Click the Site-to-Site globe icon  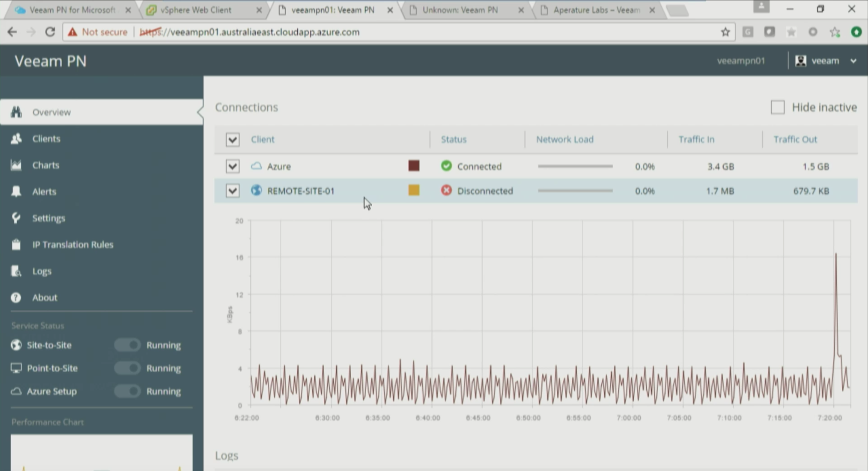16,345
